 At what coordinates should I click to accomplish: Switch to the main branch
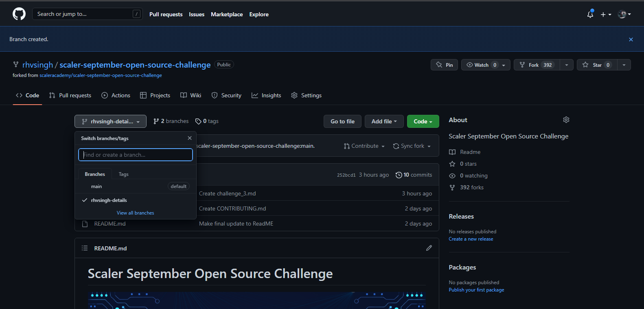(x=136, y=186)
